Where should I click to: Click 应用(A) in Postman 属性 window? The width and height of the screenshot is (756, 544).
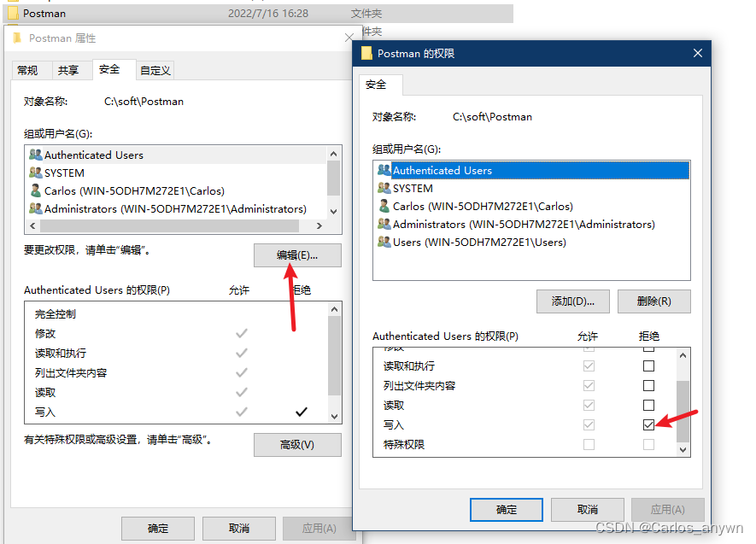pyautogui.click(x=319, y=529)
